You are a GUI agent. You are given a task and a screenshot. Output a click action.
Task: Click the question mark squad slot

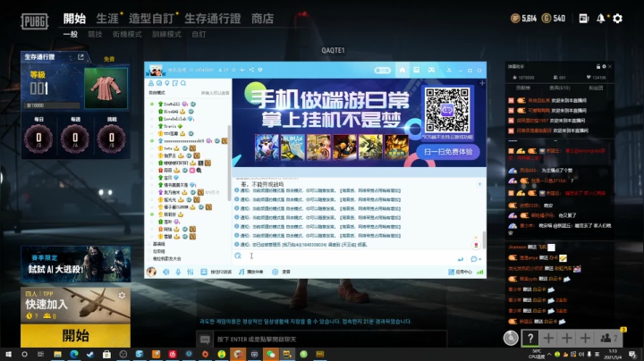530,338
